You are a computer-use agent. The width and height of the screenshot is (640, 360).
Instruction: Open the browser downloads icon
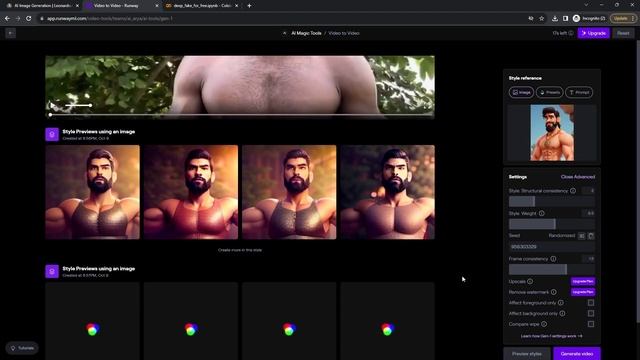pyautogui.click(x=555, y=18)
